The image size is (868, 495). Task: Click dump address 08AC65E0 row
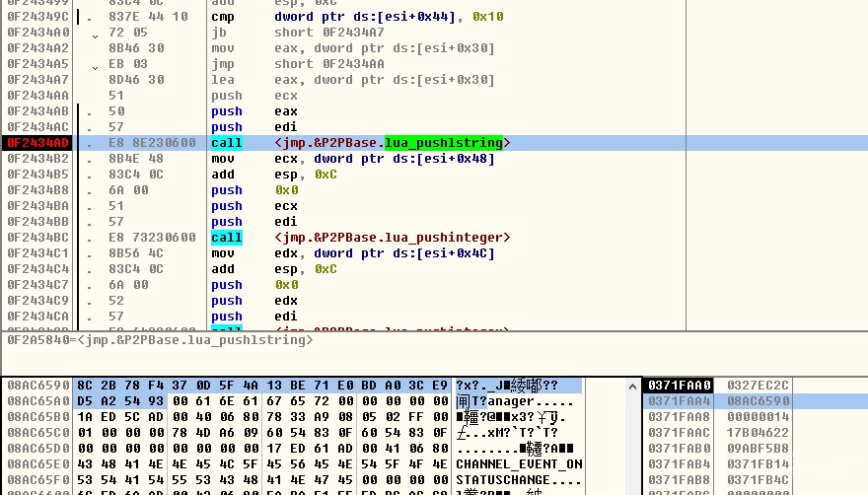click(38, 464)
